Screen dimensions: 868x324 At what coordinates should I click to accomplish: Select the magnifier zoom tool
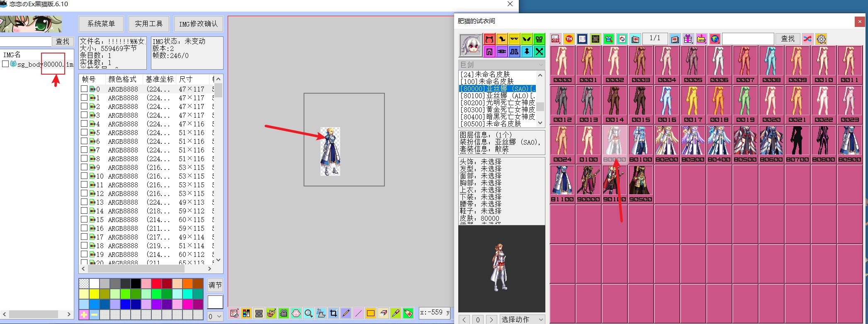(x=309, y=313)
